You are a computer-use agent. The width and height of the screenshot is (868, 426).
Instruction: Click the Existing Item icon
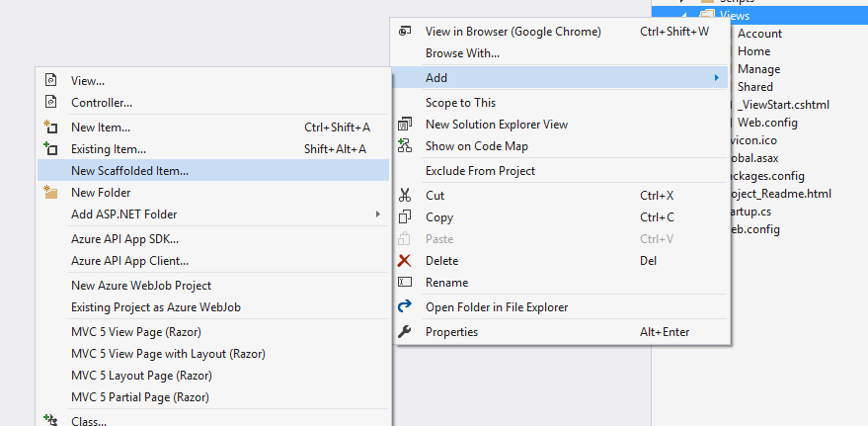[51, 149]
